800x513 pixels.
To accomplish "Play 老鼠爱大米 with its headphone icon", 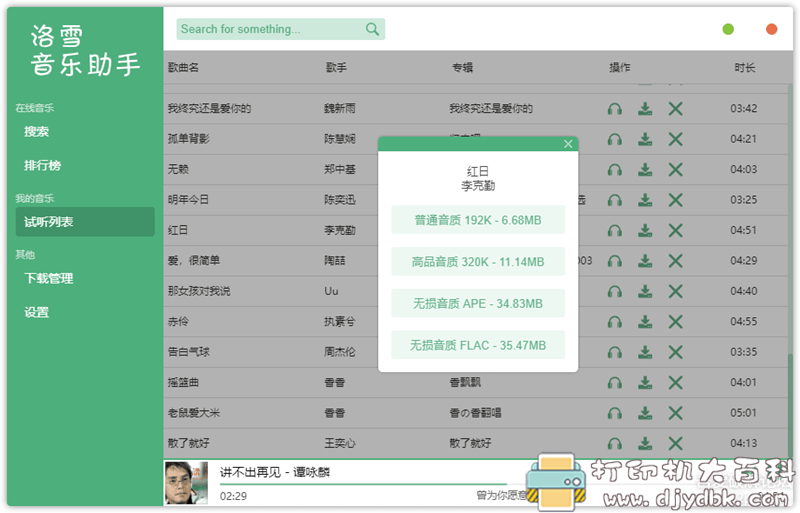I will pos(615,413).
